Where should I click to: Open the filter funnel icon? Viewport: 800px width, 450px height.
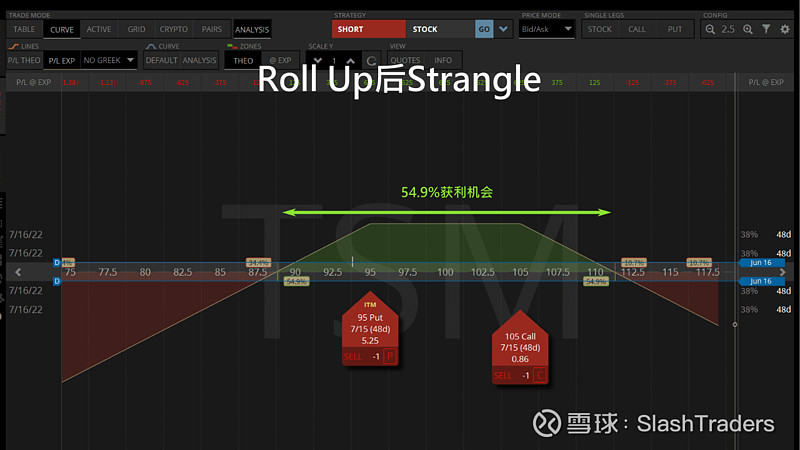pos(766,29)
